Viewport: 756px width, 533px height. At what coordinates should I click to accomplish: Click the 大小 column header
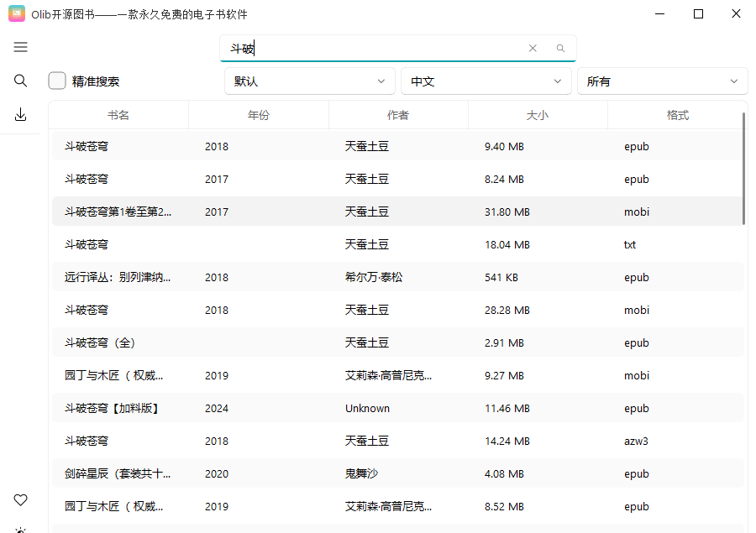538,115
